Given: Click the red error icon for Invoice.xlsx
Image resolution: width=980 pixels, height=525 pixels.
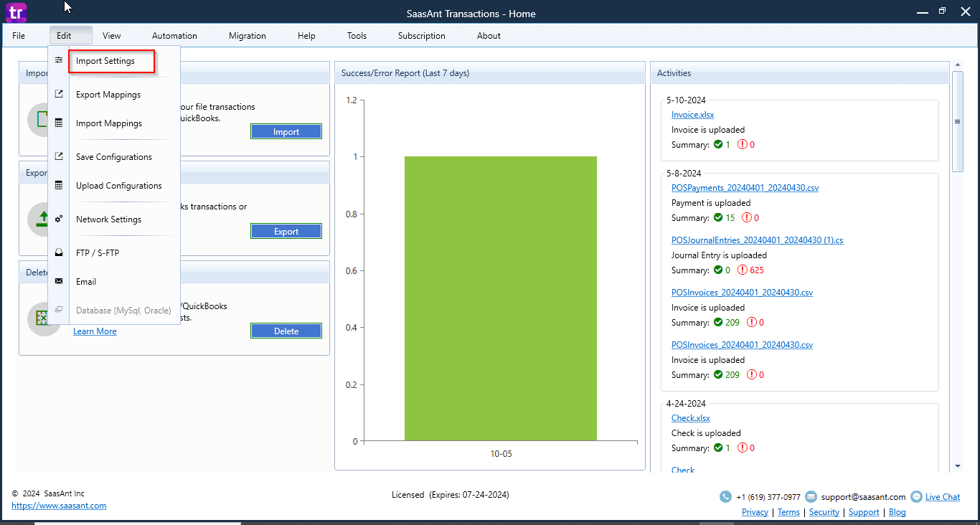Looking at the screenshot, I should click(742, 144).
